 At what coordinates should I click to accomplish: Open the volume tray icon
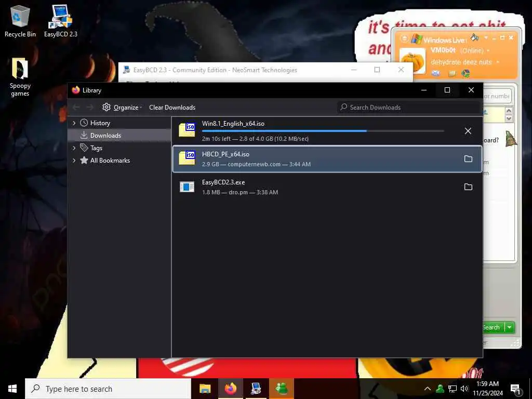(x=464, y=389)
